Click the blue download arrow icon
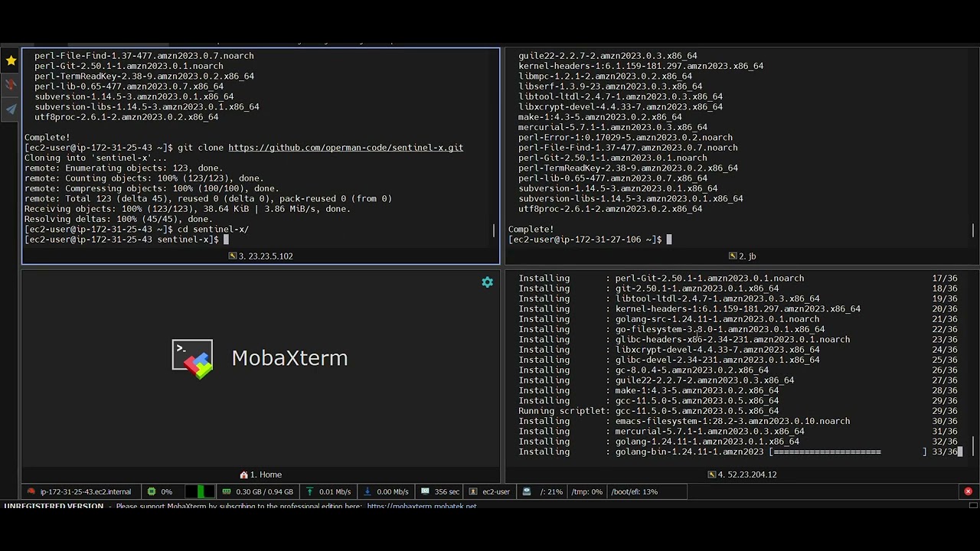This screenshot has width=980, height=551. tap(367, 491)
